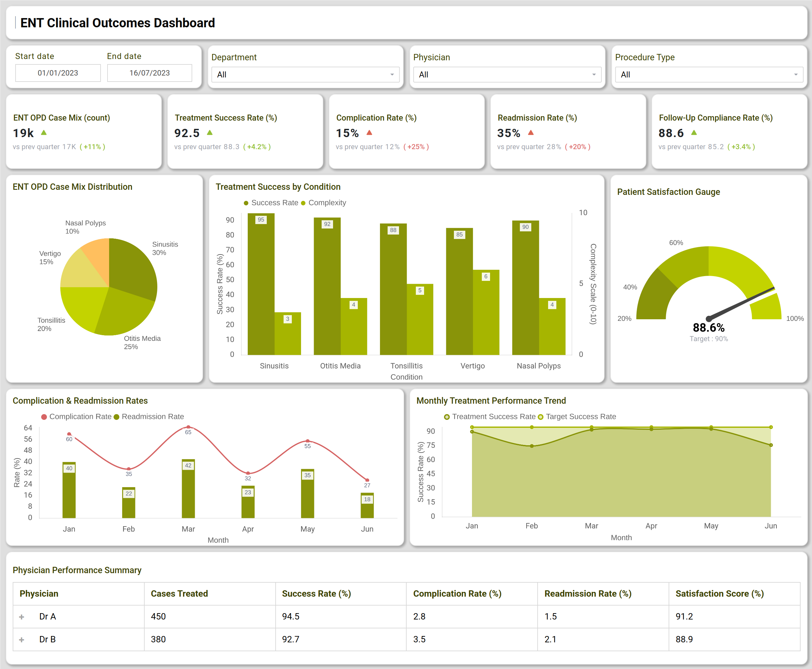Click Dr A satisfaction score 91.2

pyautogui.click(x=684, y=617)
